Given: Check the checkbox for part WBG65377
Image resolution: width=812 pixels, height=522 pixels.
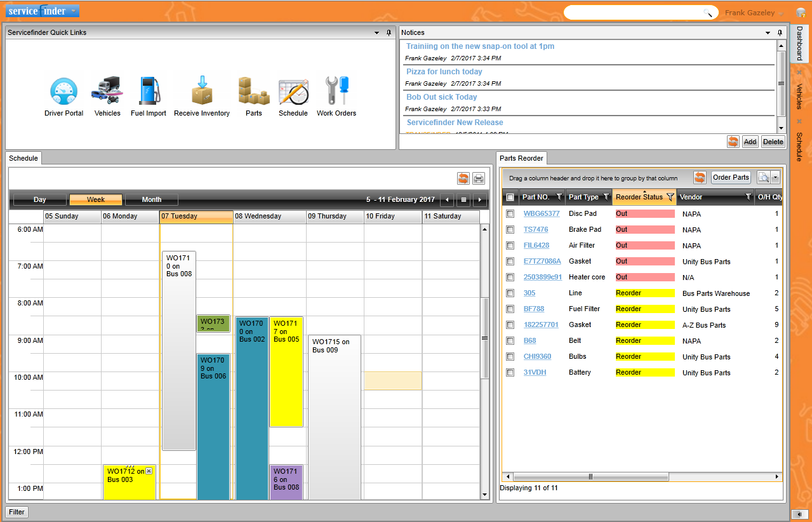Looking at the screenshot, I should pos(510,213).
